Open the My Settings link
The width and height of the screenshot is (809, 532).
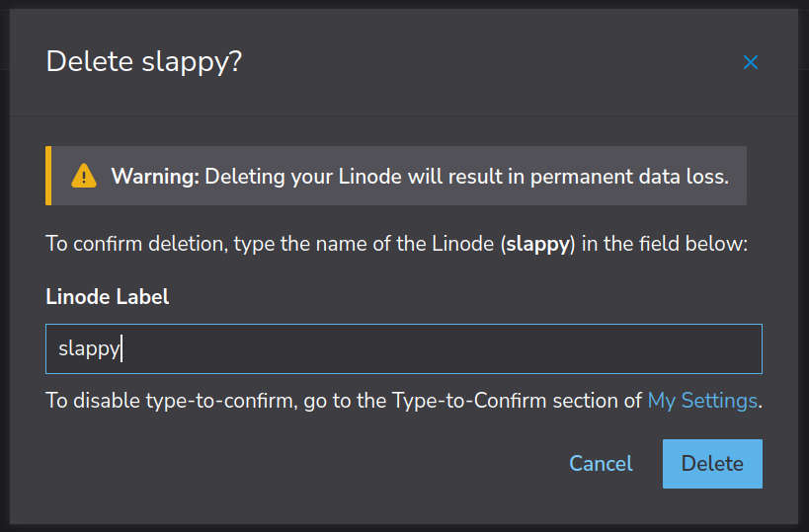point(702,401)
